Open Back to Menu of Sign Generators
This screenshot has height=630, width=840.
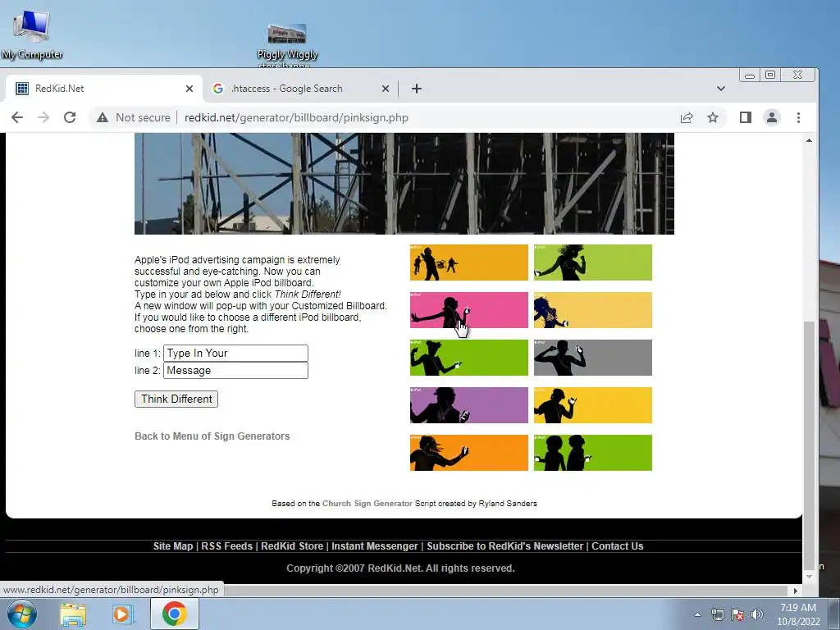pyautogui.click(x=212, y=436)
